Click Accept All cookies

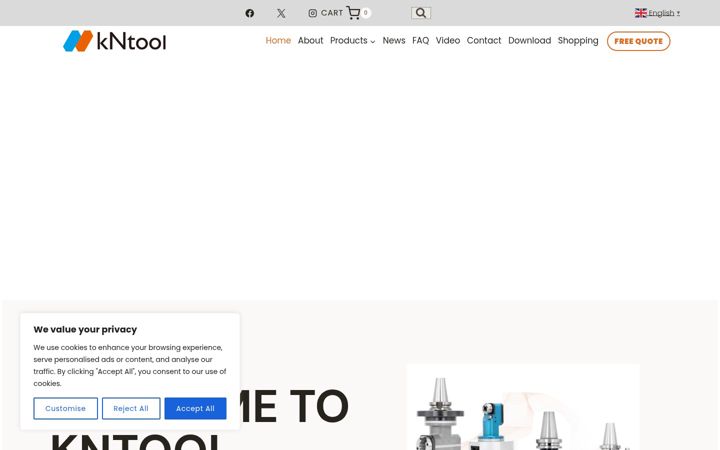pos(195,408)
